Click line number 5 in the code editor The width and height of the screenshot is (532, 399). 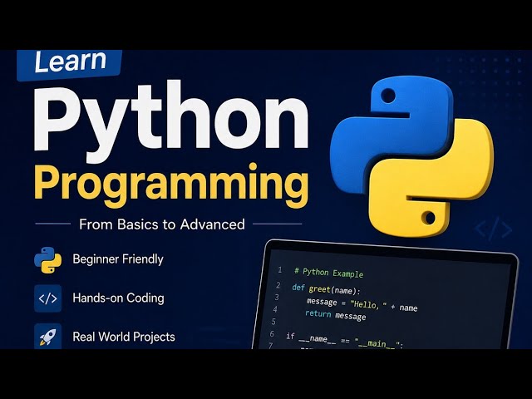273,322
